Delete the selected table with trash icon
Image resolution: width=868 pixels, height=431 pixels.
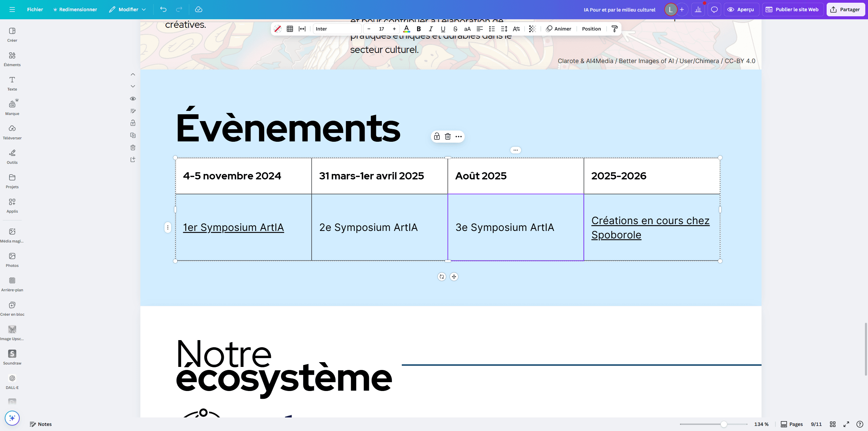[x=448, y=136]
